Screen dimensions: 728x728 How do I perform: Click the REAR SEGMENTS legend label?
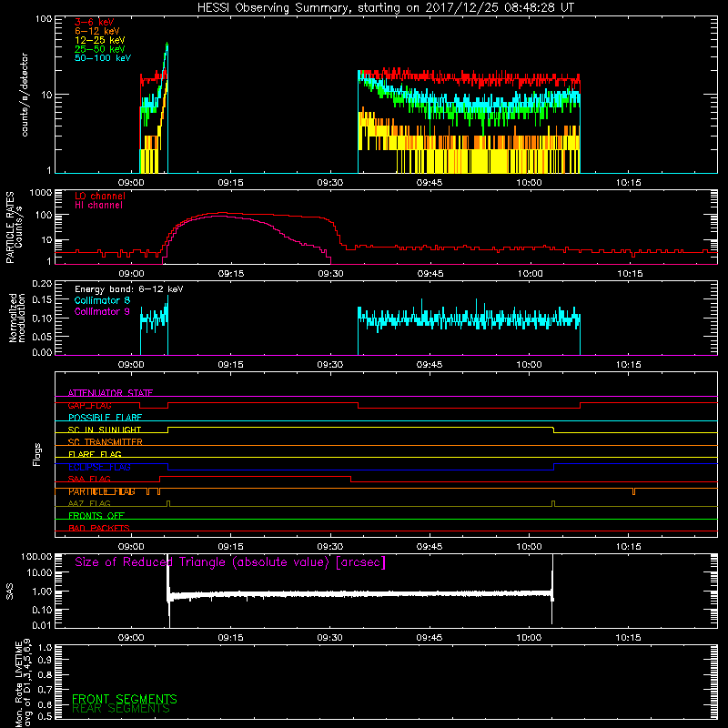tap(121, 709)
